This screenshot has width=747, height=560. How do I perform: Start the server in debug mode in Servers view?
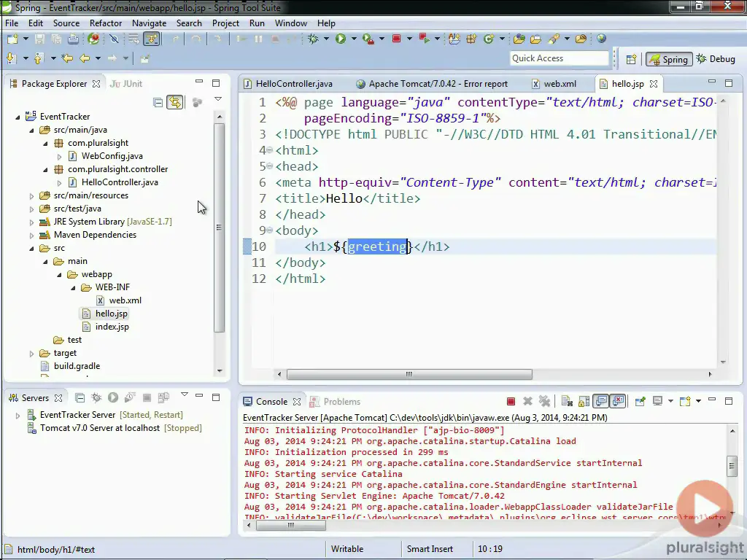[x=96, y=397]
